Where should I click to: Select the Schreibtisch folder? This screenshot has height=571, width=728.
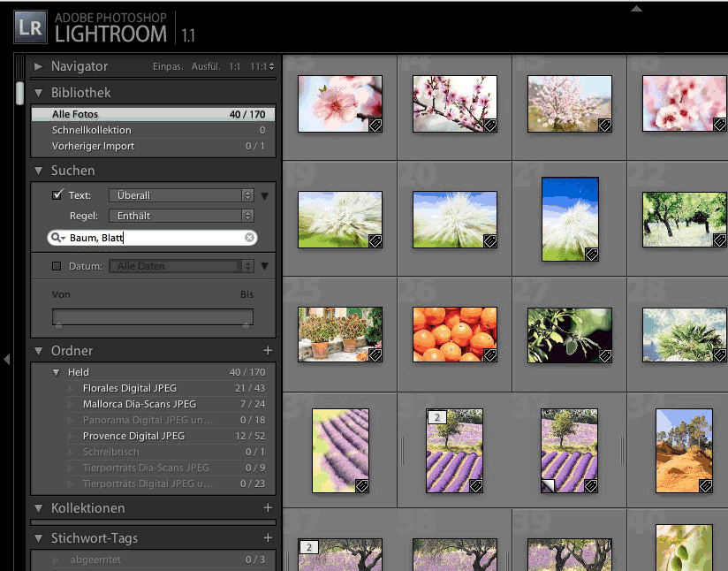tap(153, 452)
